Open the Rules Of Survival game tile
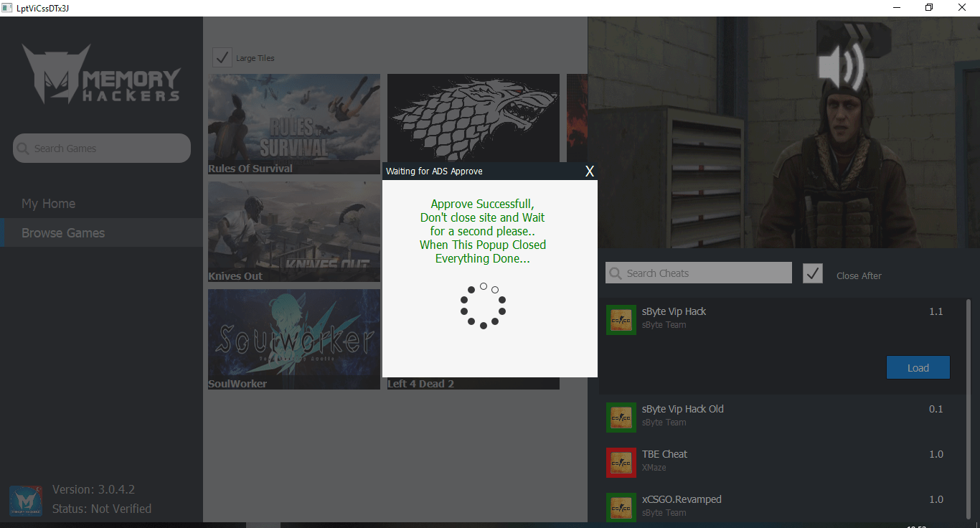This screenshot has height=528, width=980. (294, 124)
